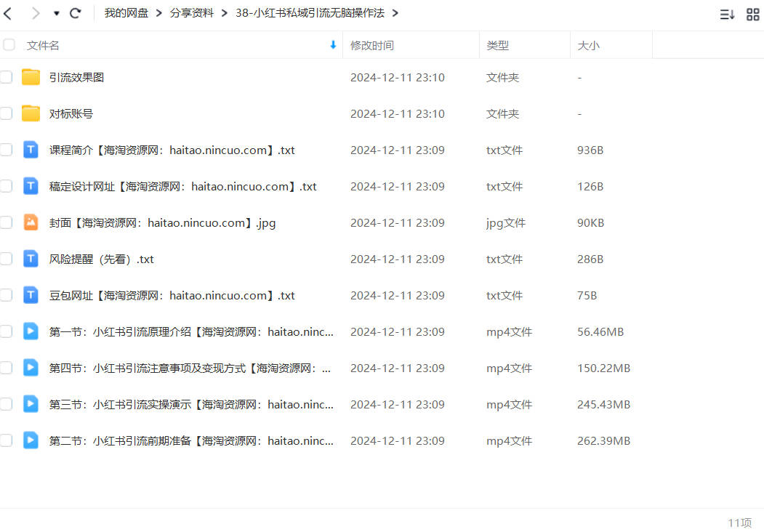Click text file icon for 稿定设计网址

(31, 186)
